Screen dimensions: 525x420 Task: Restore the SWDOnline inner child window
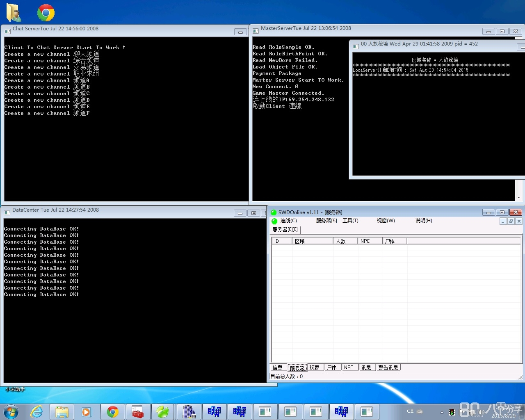click(511, 221)
